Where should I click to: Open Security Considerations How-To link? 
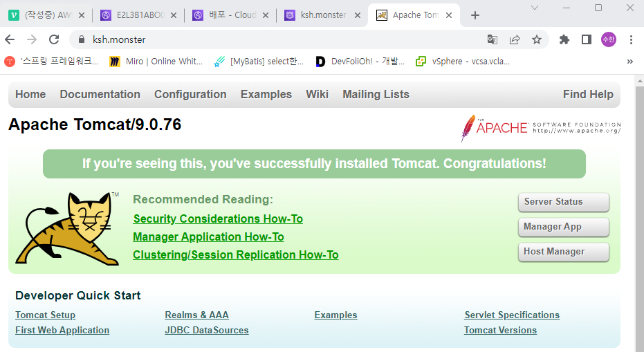click(218, 219)
